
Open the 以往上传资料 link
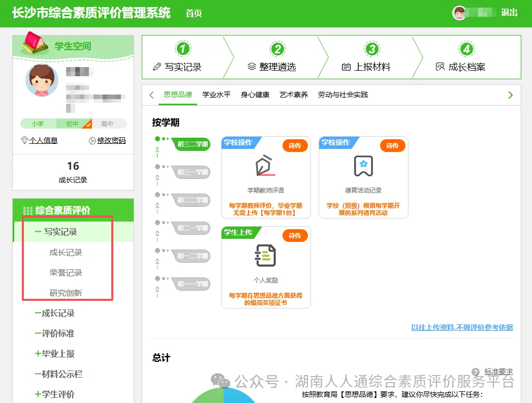coord(461,327)
